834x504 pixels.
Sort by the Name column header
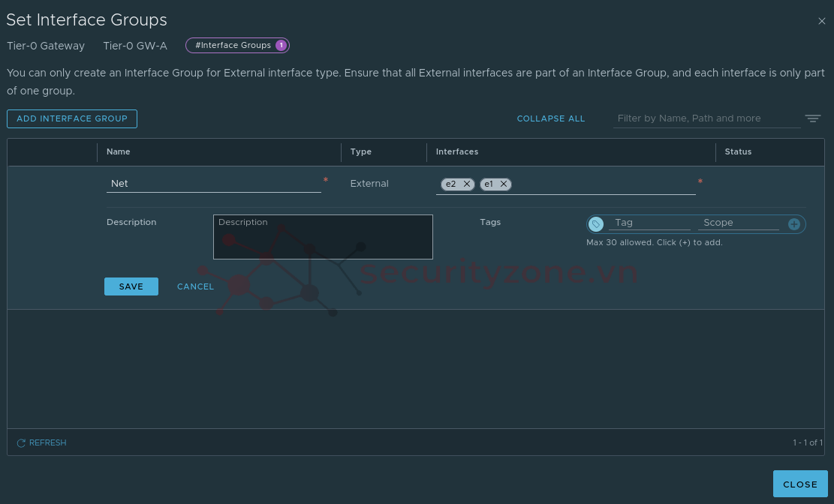[119, 151]
